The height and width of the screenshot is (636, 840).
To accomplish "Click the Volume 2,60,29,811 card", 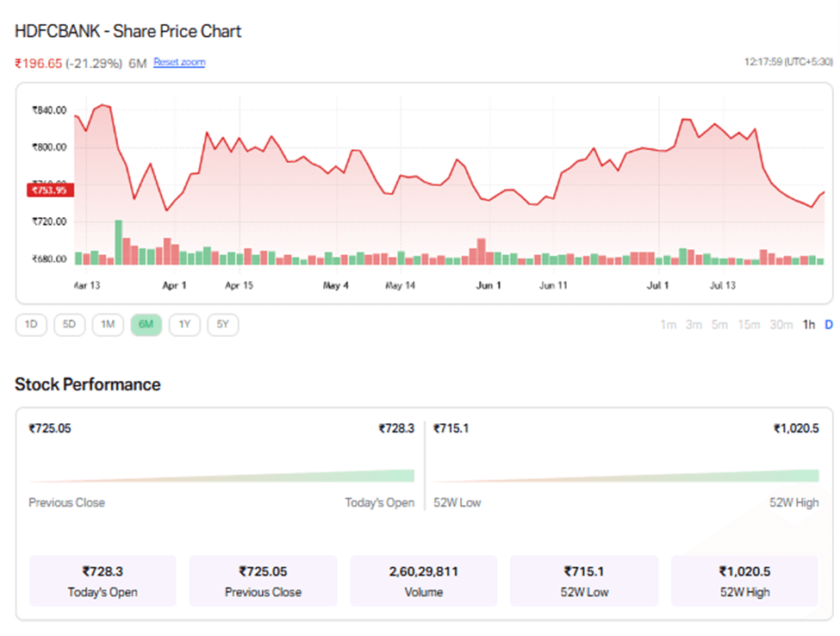I will tap(424, 581).
